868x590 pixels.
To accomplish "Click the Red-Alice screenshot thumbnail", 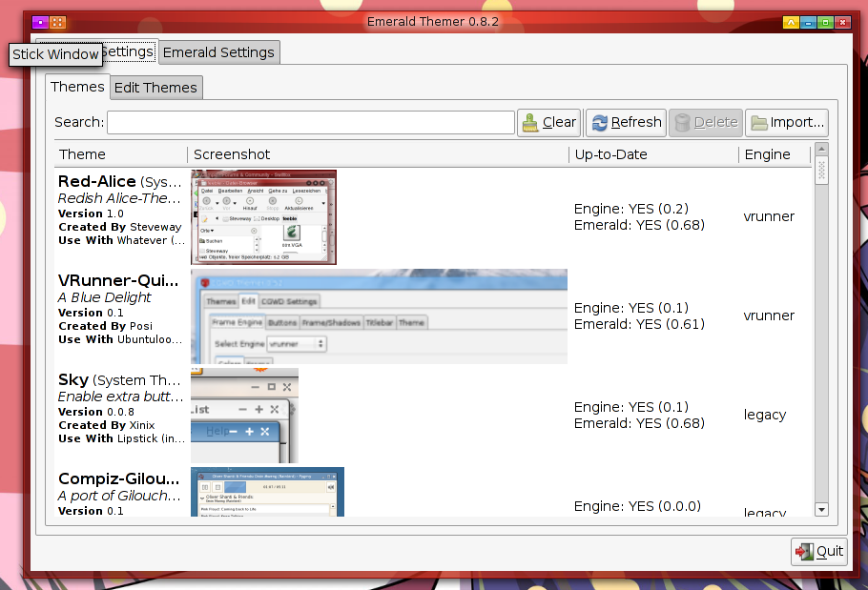I will coord(263,216).
